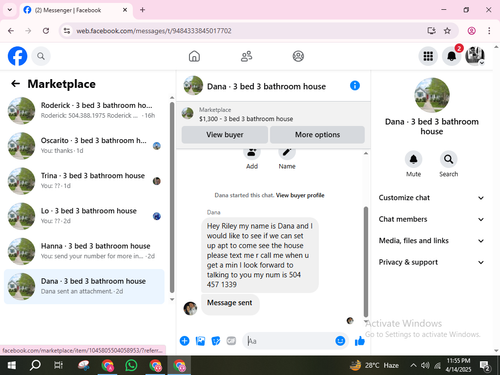
Task: Open Task View in the taskbar
Action: click(x=58, y=365)
